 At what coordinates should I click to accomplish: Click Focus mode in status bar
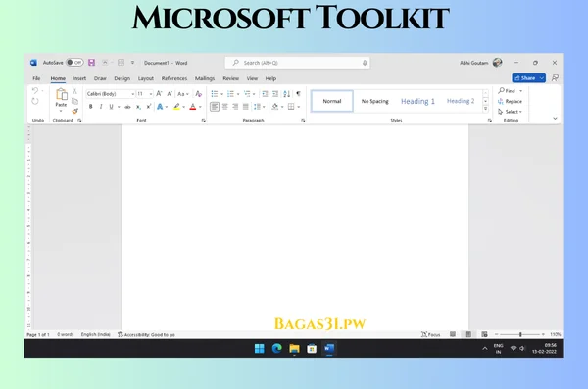coord(430,334)
